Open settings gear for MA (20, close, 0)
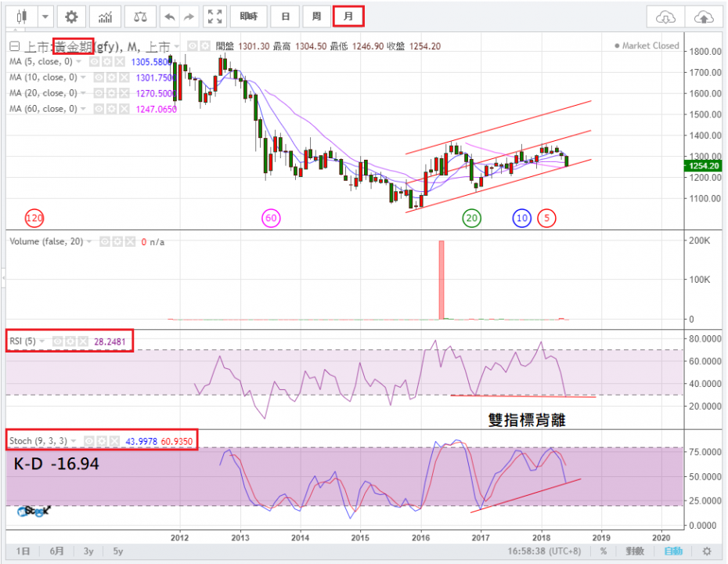Screen dimensions: 728x564 [x=111, y=93]
